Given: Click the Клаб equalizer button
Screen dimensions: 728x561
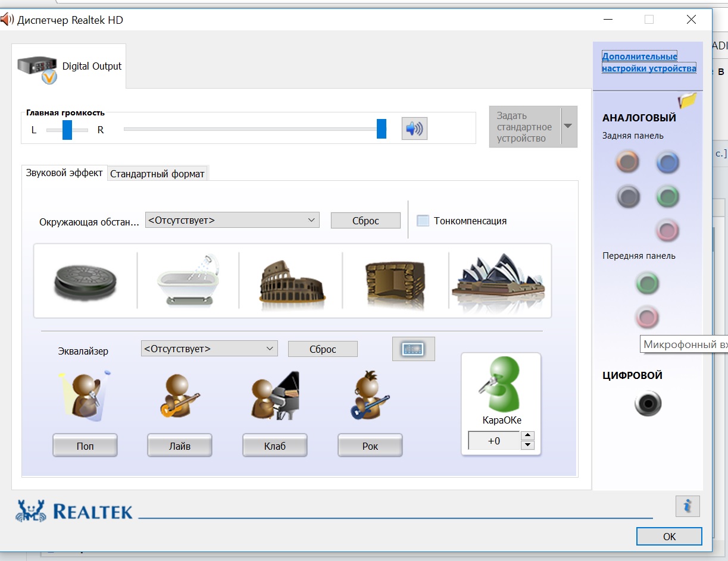Looking at the screenshot, I should 274,446.
